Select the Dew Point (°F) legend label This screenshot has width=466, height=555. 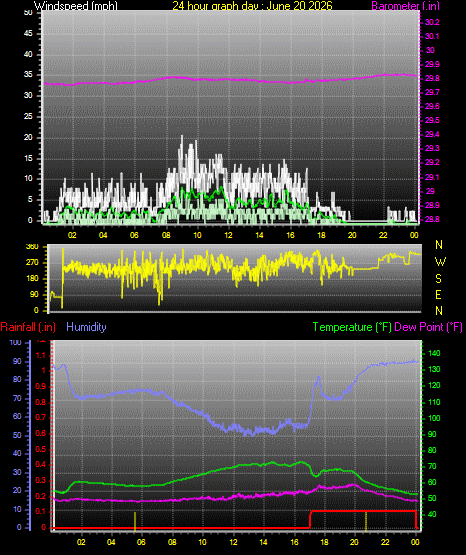coord(428,327)
